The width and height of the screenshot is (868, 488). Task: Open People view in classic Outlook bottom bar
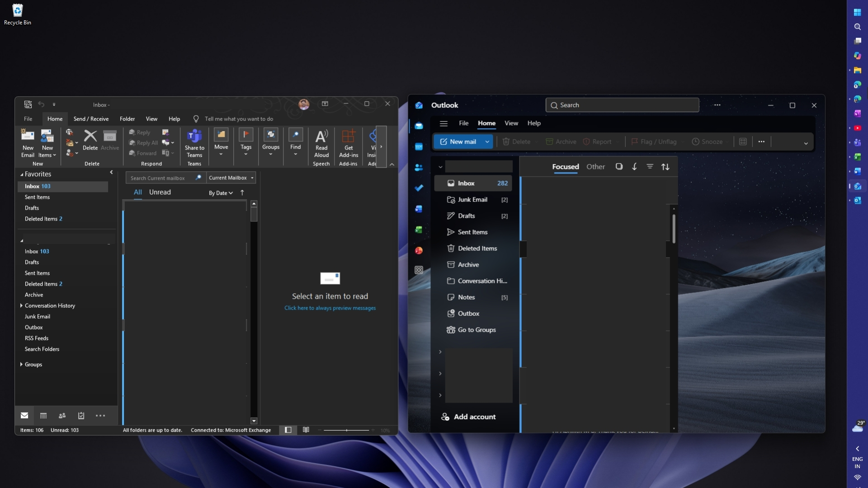point(62,416)
